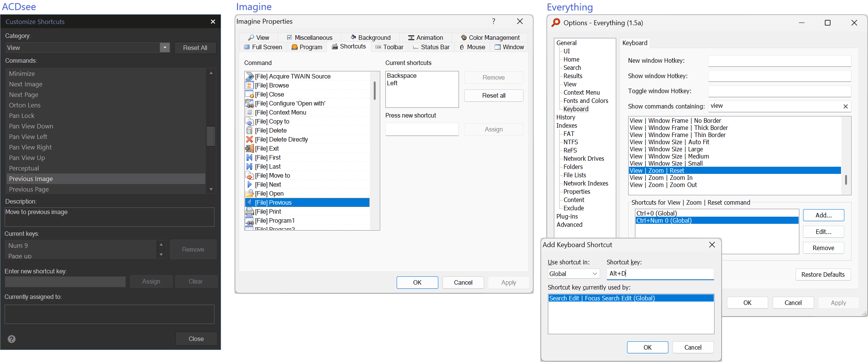Open the Category dropdown in ACDSee
This screenshot has height=362, width=868.
coord(165,48)
